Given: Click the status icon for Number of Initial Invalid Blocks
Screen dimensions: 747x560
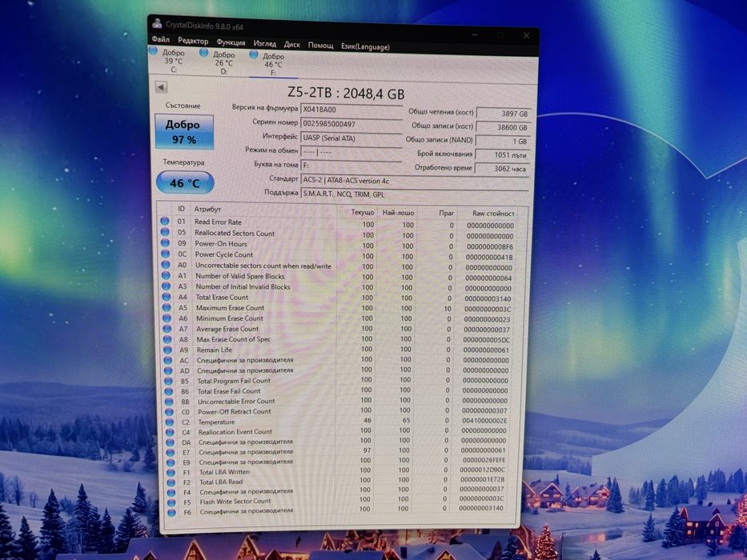Looking at the screenshot, I should point(167,286).
